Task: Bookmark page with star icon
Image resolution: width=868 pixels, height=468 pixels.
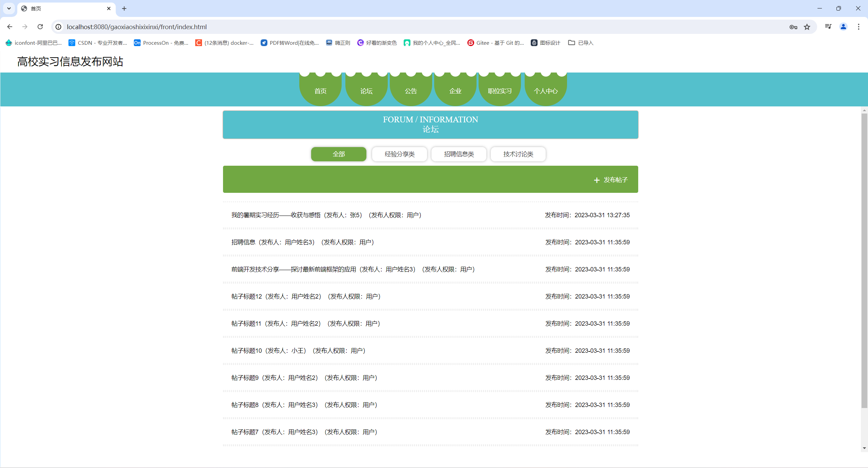Action: tap(807, 27)
